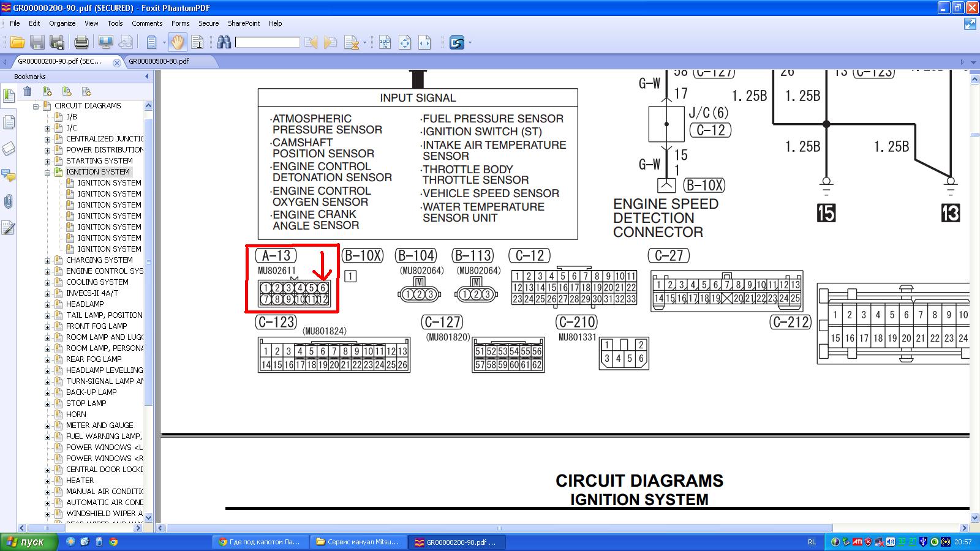
Task: Collapse the Bookmarks panel with arrow
Action: (x=146, y=77)
